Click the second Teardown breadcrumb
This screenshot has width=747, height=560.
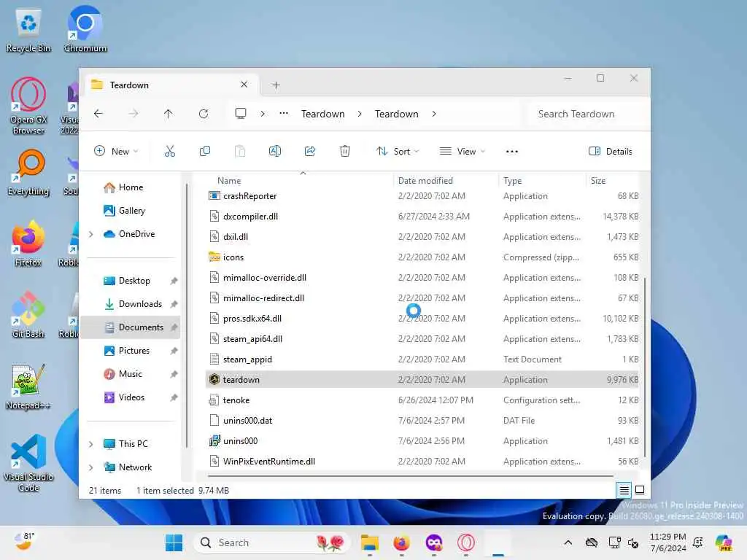pyautogui.click(x=396, y=114)
